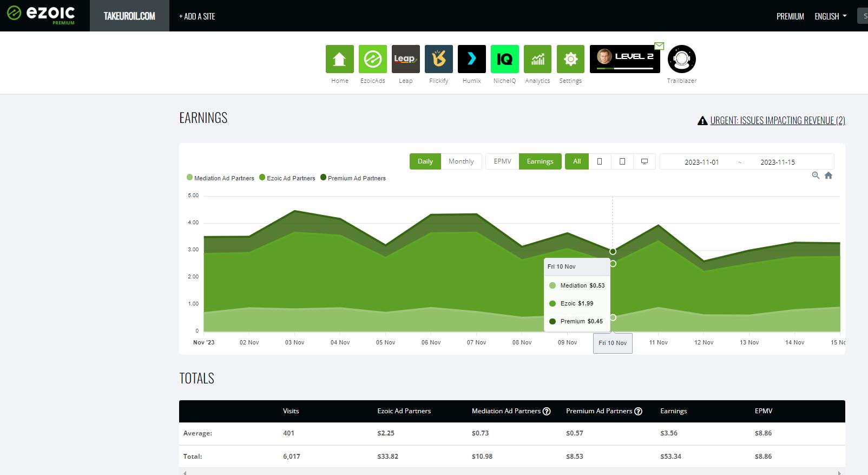This screenshot has height=475, width=868.
Task: Open the Trailblazer astronaut icon
Action: tap(682, 59)
